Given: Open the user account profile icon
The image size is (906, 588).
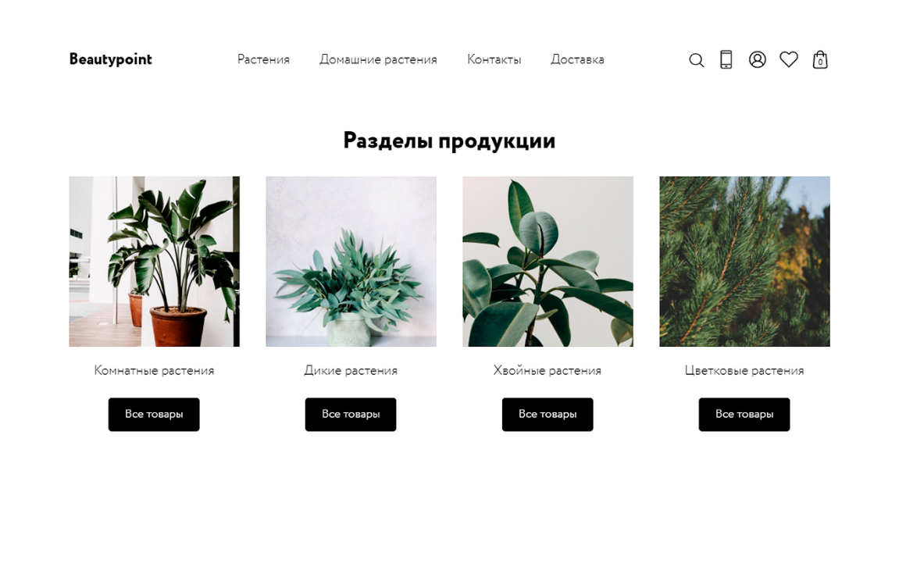Looking at the screenshot, I should (x=758, y=59).
